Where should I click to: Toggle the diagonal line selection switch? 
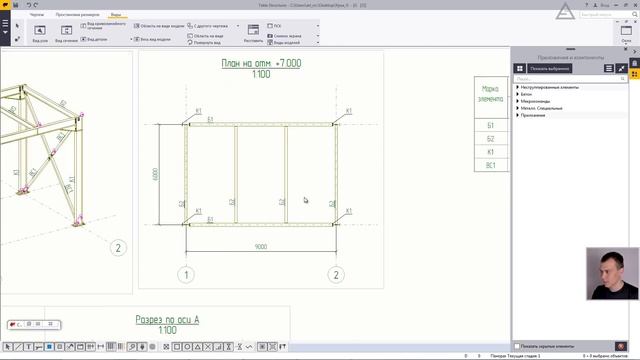pos(18,347)
